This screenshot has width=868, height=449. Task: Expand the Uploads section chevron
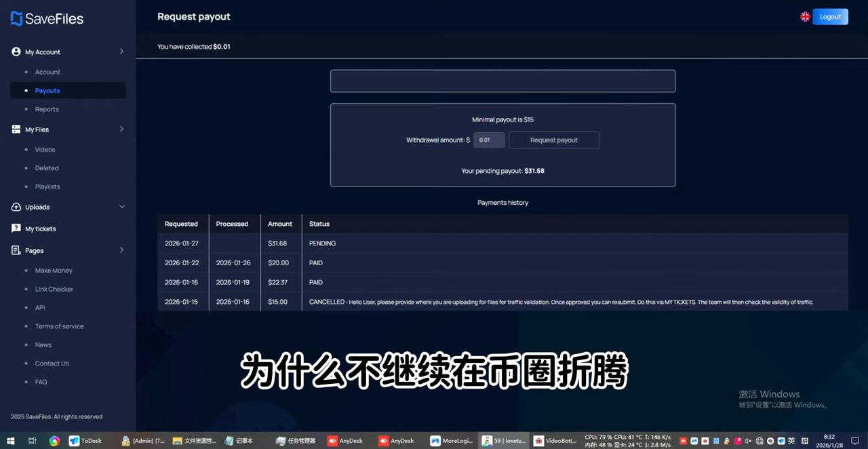[122, 207]
